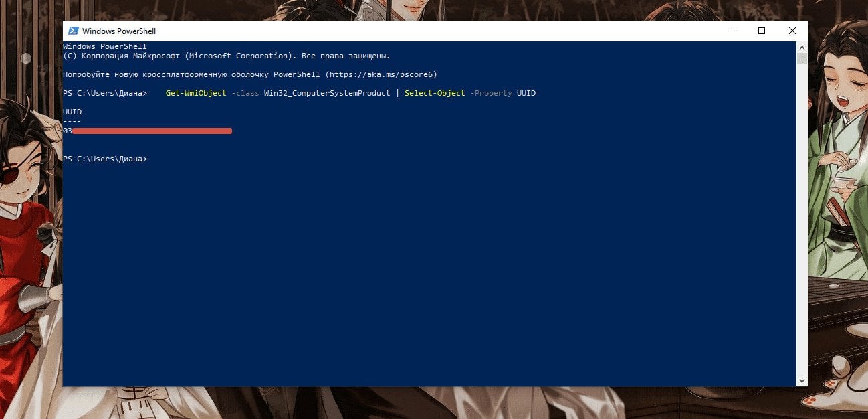Viewport: 868px width, 419px height.
Task: Click the https://aka.ms/pscore6 URL text
Action: click(x=381, y=74)
